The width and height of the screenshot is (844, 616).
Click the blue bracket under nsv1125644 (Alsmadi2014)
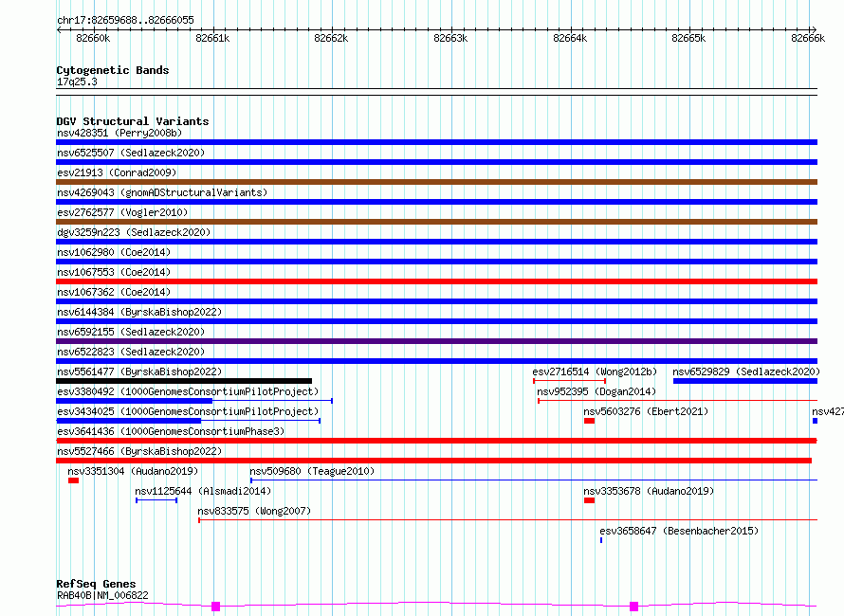(156, 499)
